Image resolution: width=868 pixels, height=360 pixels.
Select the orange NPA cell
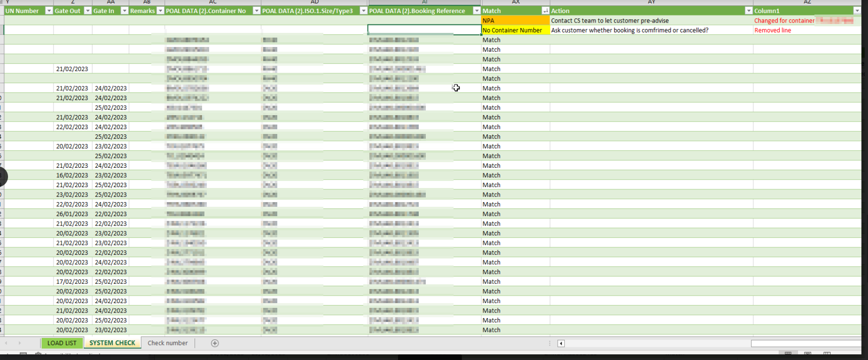(516, 21)
